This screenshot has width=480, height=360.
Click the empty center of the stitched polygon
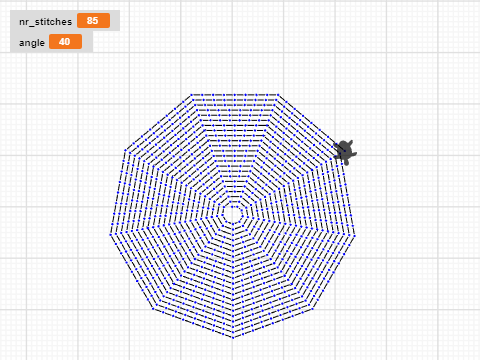click(x=233, y=214)
